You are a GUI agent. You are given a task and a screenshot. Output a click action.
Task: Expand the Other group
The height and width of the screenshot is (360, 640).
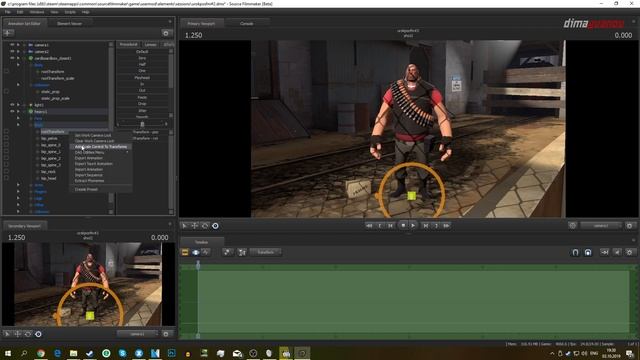18,205
